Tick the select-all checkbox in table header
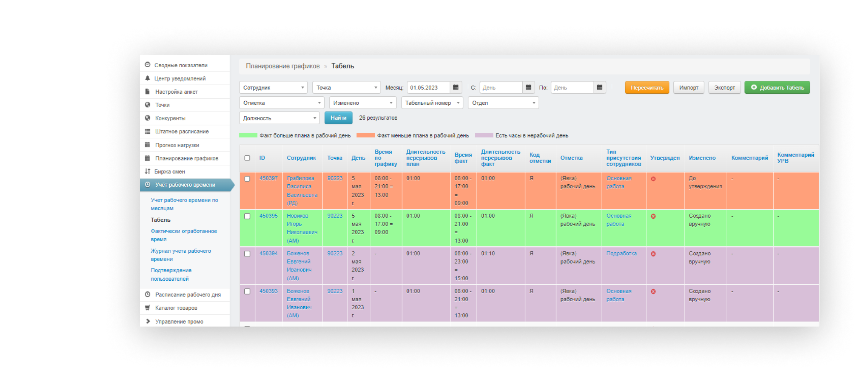Image resolution: width=868 pixels, height=382 pixels. click(x=247, y=158)
